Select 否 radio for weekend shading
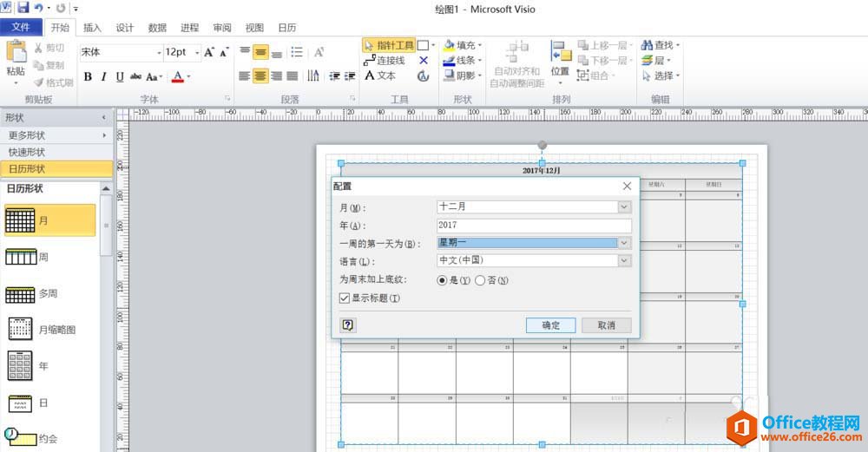 [x=480, y=280]
